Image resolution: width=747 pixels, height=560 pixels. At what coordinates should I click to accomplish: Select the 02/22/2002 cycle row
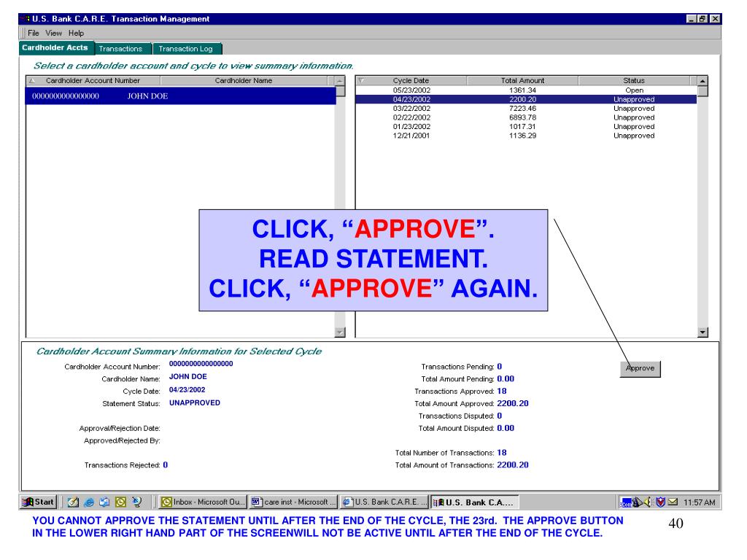526,117
